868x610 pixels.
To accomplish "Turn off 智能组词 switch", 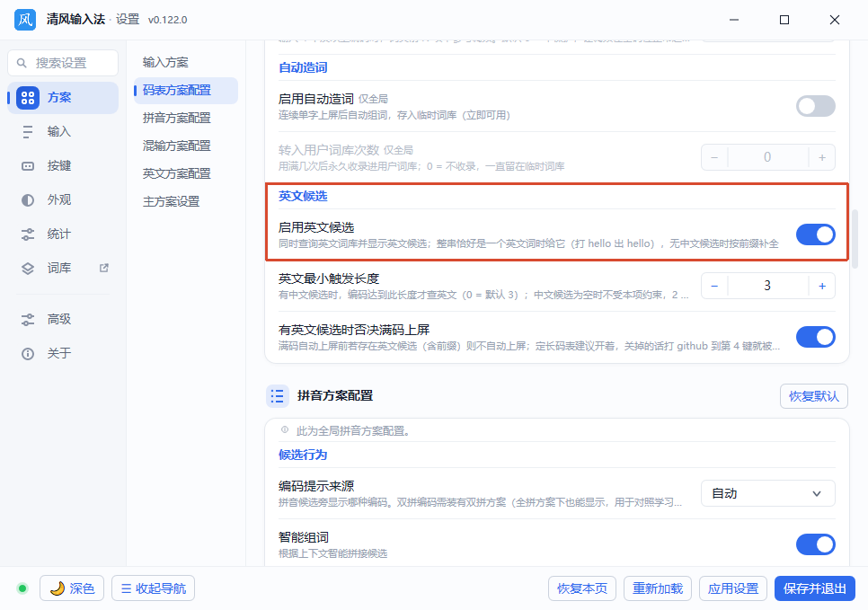I will coord(815,544).
